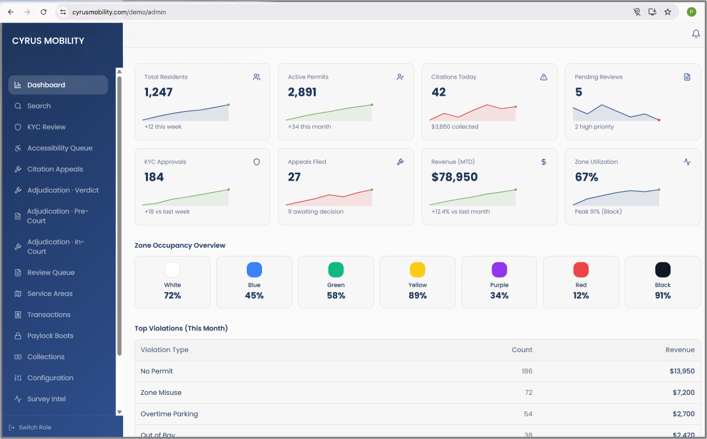This screenshot has height=439, width=707.
Task: Click the Citations Today warning triangle icon
Action: pos(543,77)
